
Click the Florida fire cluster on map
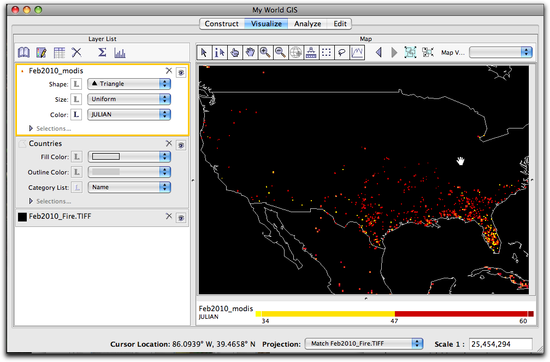click(x=491, y=238)
